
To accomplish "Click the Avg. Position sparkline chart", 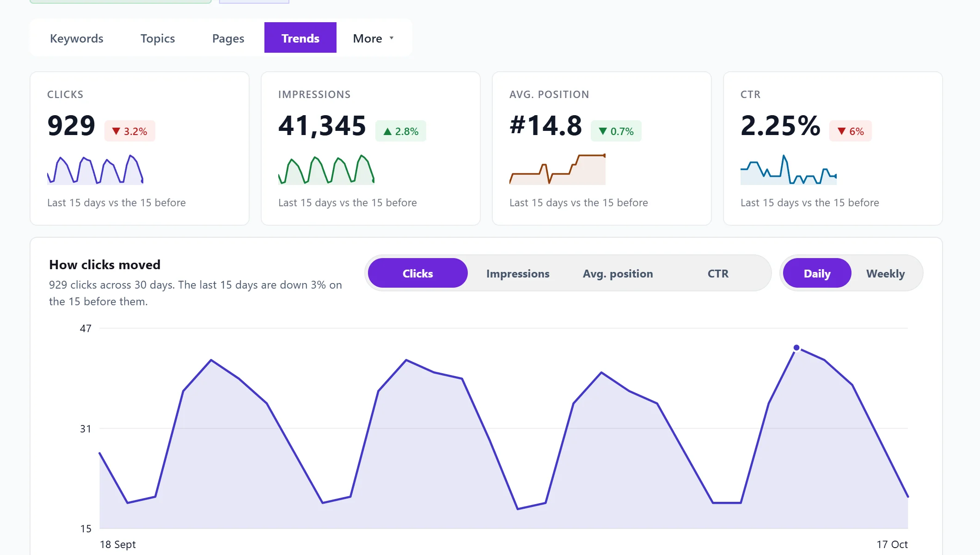I will [557, 170].
